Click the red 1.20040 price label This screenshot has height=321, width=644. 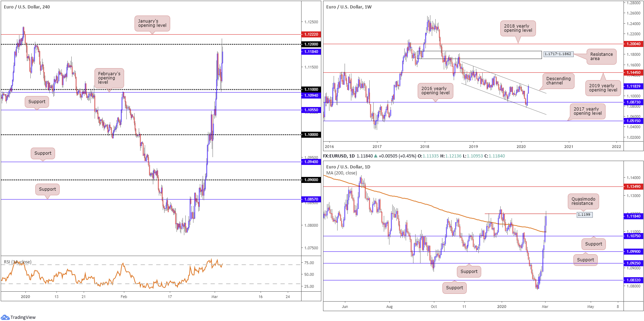coord(633,44)
